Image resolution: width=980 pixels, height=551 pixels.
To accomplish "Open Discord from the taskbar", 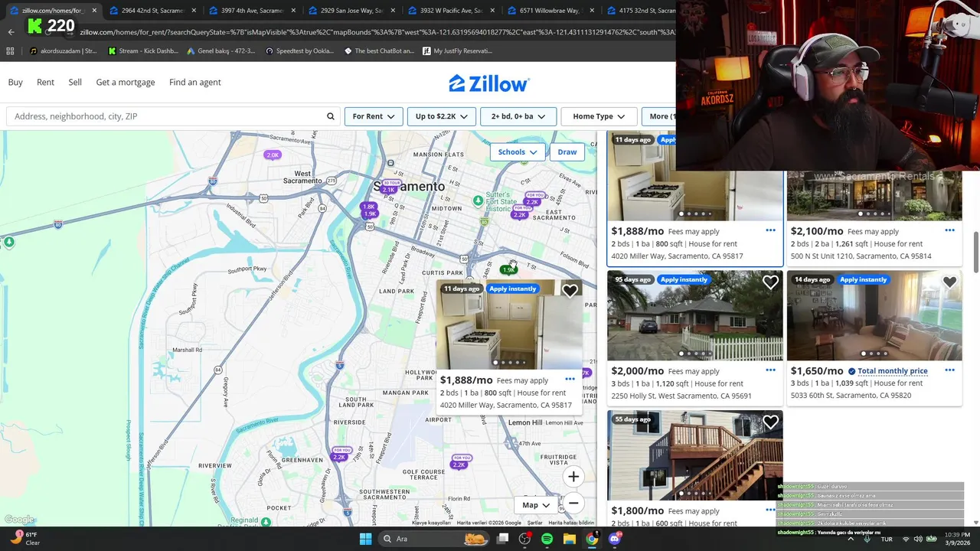I will (x=614, y=539).
